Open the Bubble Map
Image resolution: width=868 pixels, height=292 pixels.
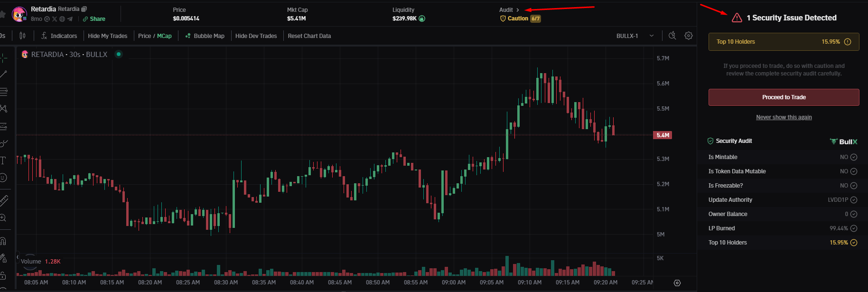click(205, 36)
